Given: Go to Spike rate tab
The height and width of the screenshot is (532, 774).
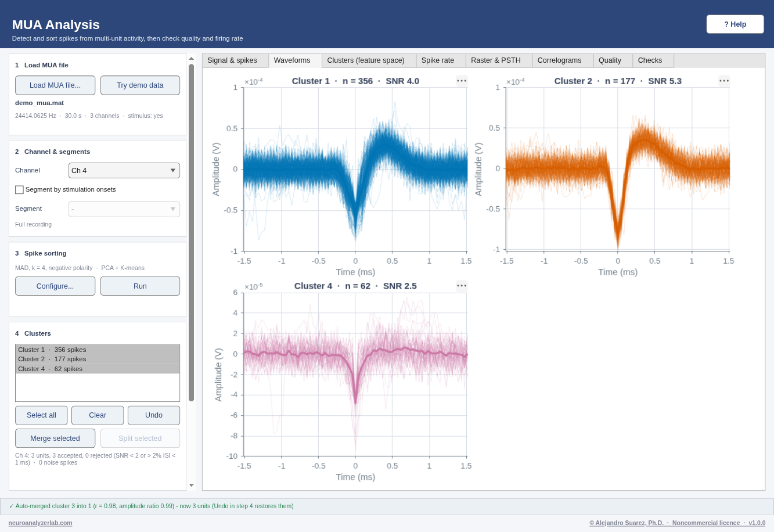Looking at the screenshot, I should (441, 60).
